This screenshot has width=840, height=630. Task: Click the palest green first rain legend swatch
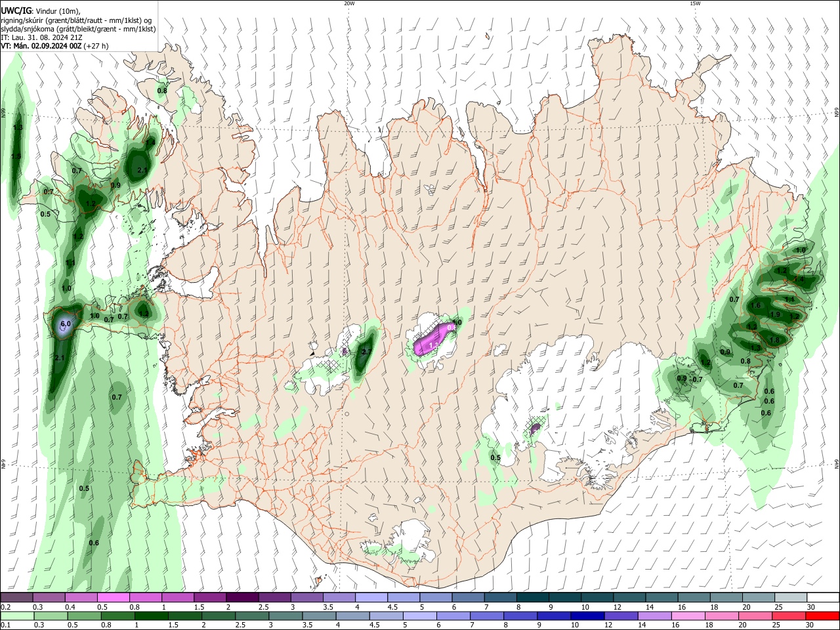16,616
